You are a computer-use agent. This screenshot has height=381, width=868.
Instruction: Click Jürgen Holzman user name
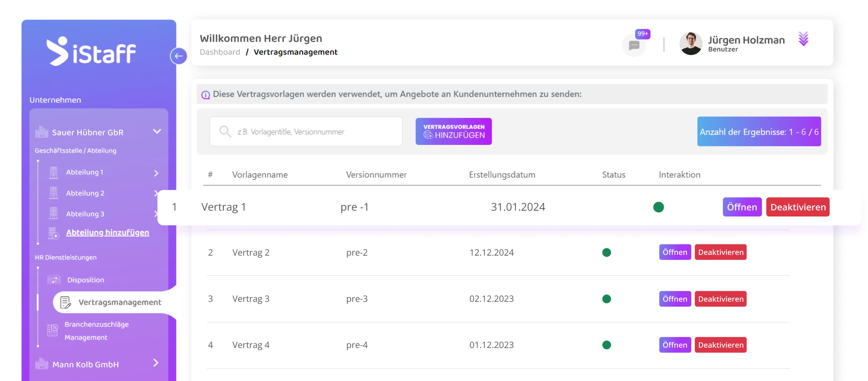click(746, 40)
